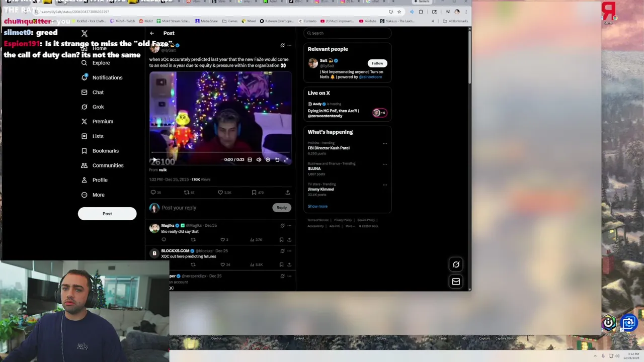Click the gray Reply button

click(x=282, y=208)
